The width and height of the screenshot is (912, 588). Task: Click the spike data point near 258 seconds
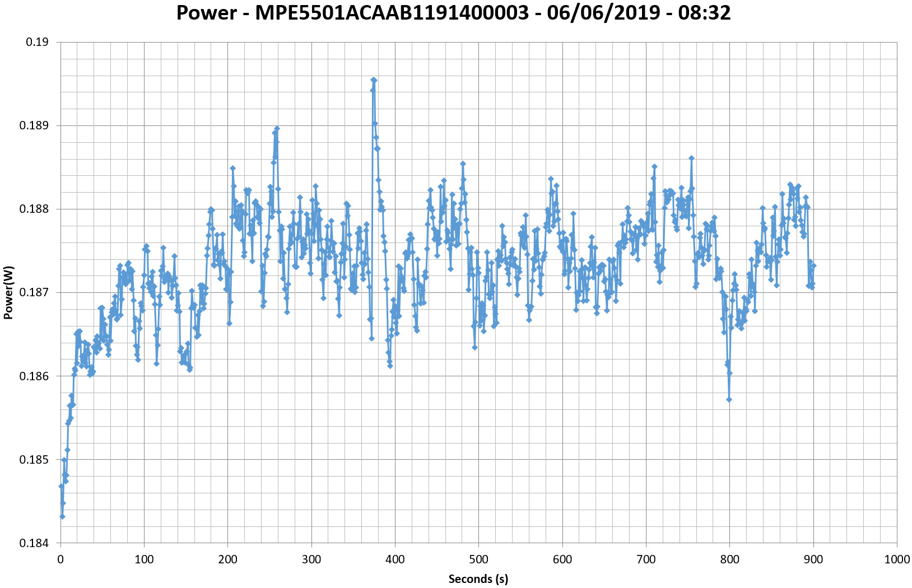277,128
